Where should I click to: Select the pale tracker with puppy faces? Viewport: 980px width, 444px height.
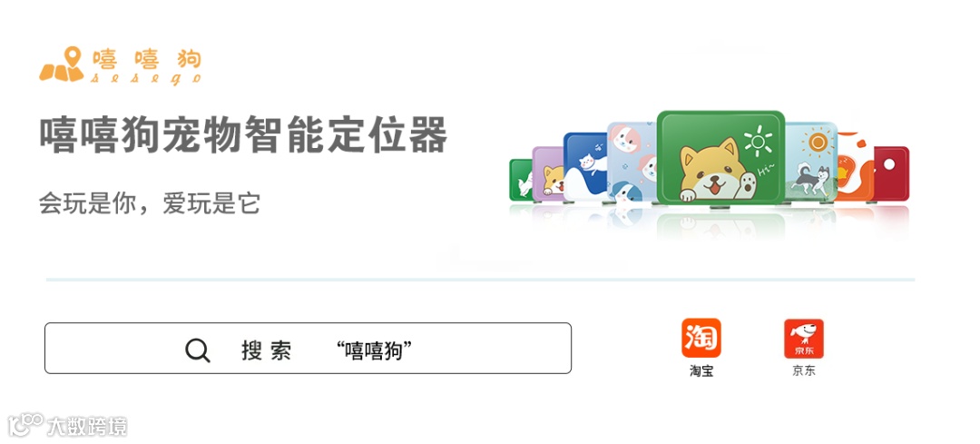click(x=632, y=162)
